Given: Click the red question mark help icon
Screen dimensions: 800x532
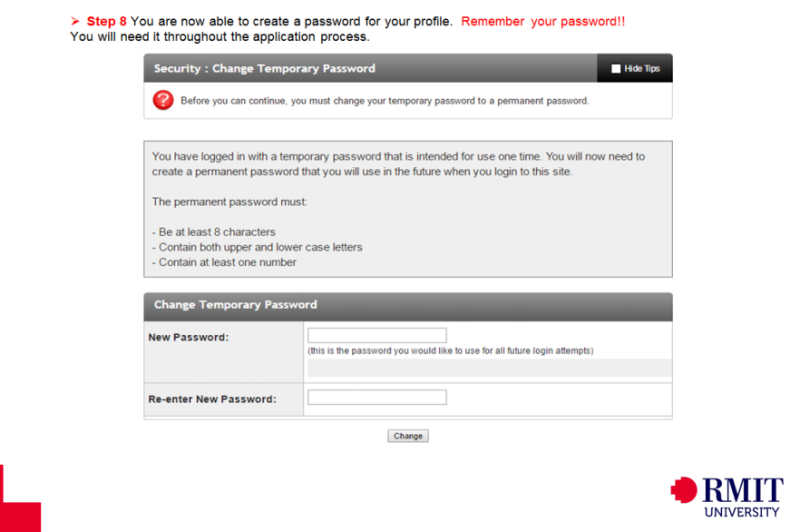Looking at the screenshot, I should (163, 100).
